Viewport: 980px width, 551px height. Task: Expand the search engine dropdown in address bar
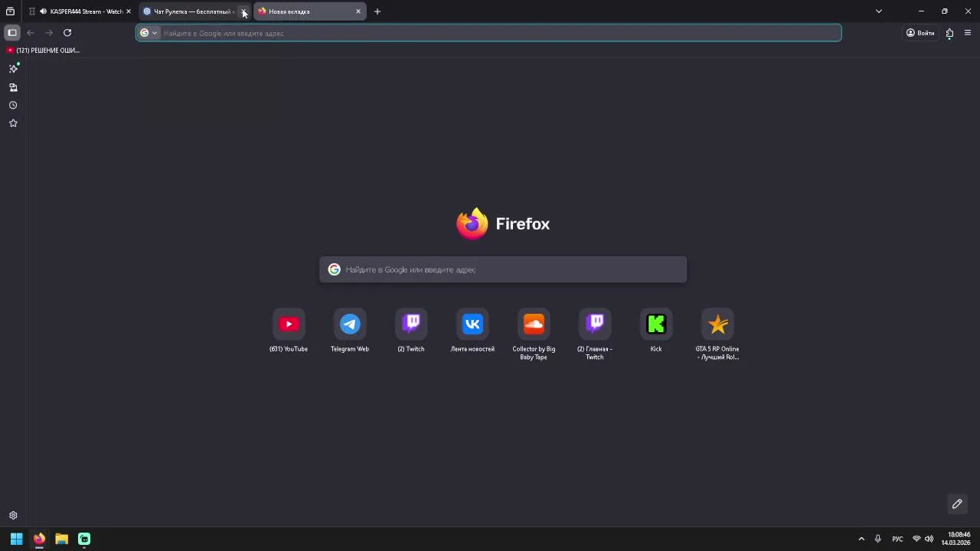[x=149, y=33]
